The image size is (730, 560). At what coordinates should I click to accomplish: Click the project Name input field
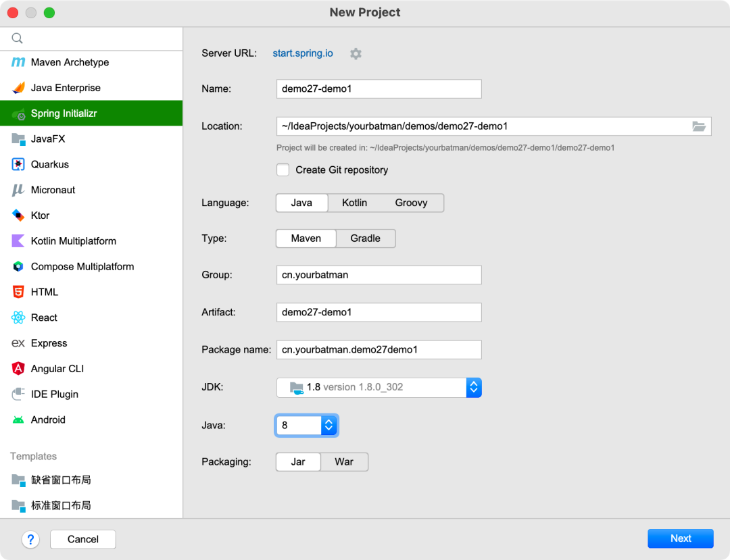pos(379,88)
